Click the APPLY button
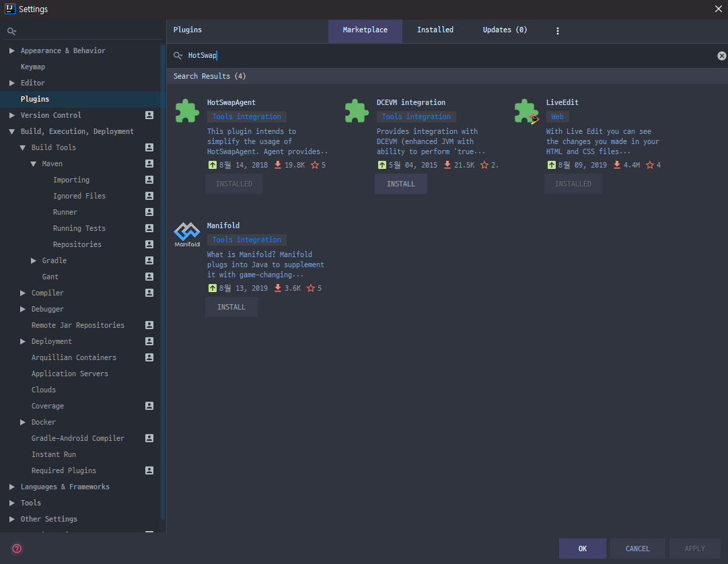728x564 pixels. [x=694, y=549]
